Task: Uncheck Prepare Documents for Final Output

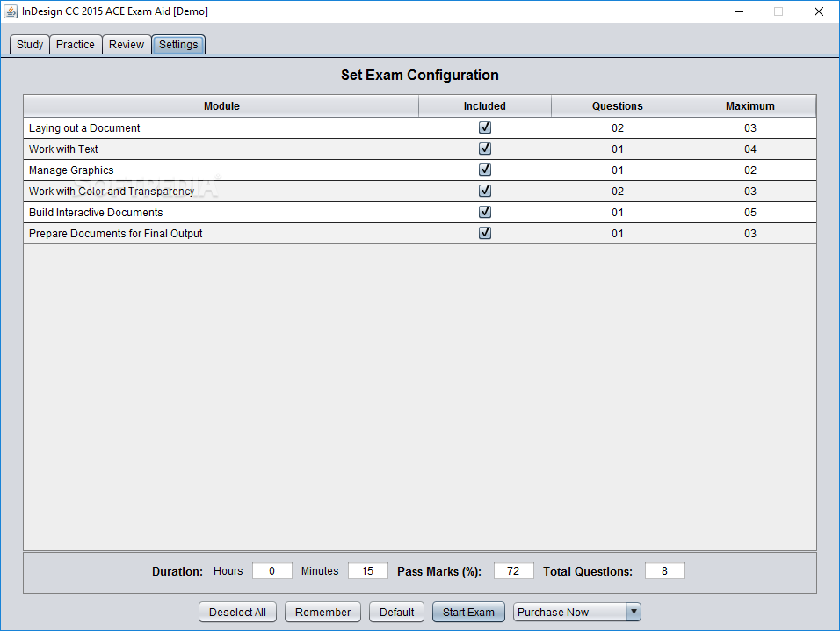Action: coord(485,233)
